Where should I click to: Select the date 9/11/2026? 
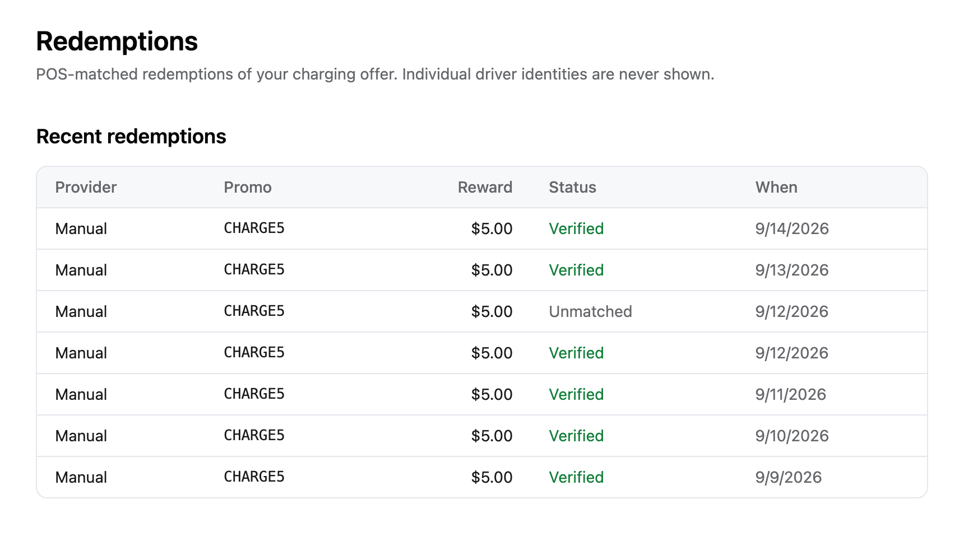tap(790, 394)
